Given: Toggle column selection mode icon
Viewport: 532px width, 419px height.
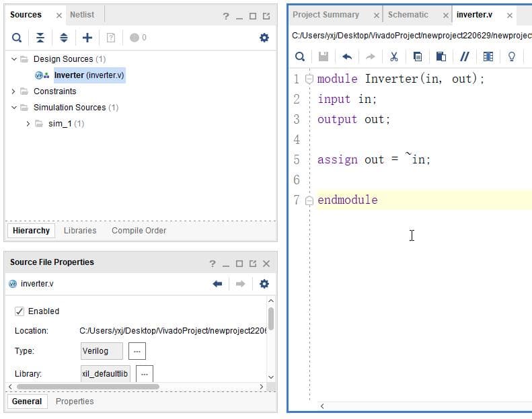Looking at the screenshot, I should tap(488, 56).
